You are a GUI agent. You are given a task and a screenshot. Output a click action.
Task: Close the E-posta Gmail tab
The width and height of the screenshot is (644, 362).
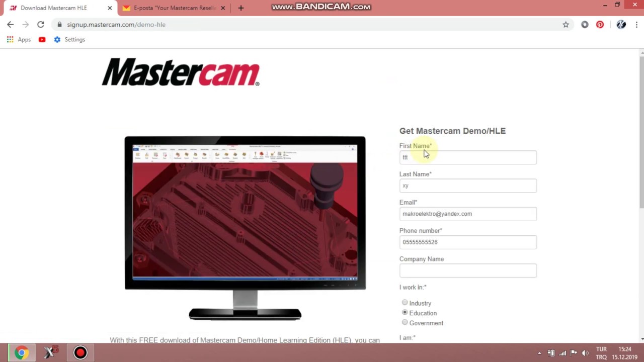[x=223, y=8]
